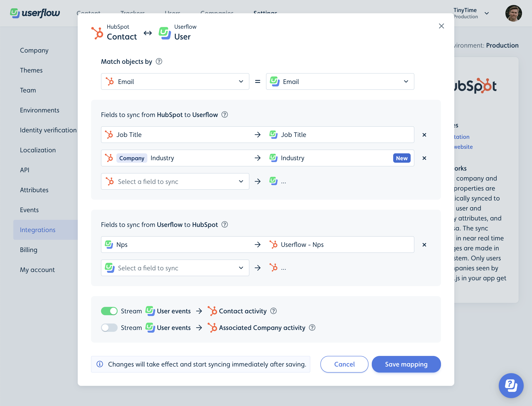Click the changes will take effect notice
The height and width of the screenshot is (406, 532).
(201, 364)
